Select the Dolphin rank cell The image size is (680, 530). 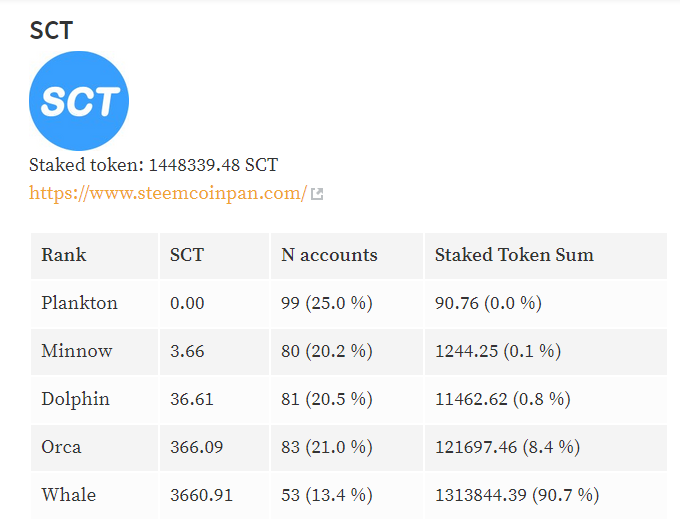pos(94,400)
